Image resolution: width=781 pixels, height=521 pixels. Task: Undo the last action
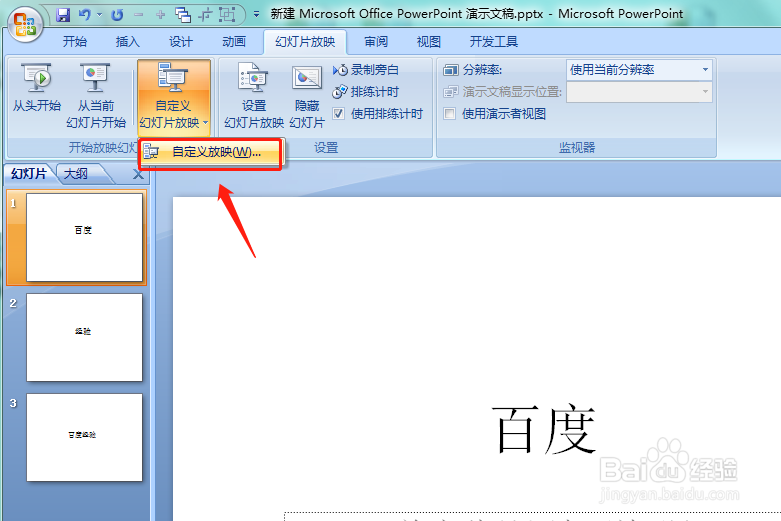pos(85,15)
